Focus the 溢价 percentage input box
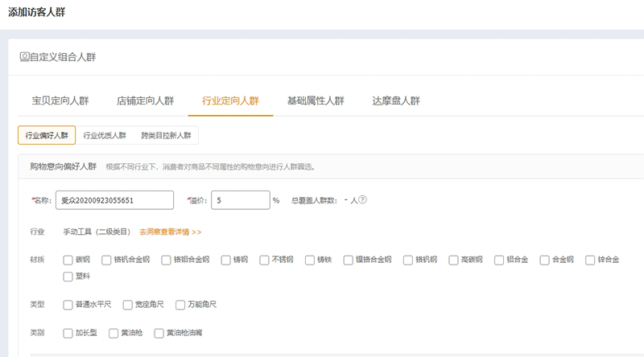The image size is (644, 357). [x=240, y=200]
